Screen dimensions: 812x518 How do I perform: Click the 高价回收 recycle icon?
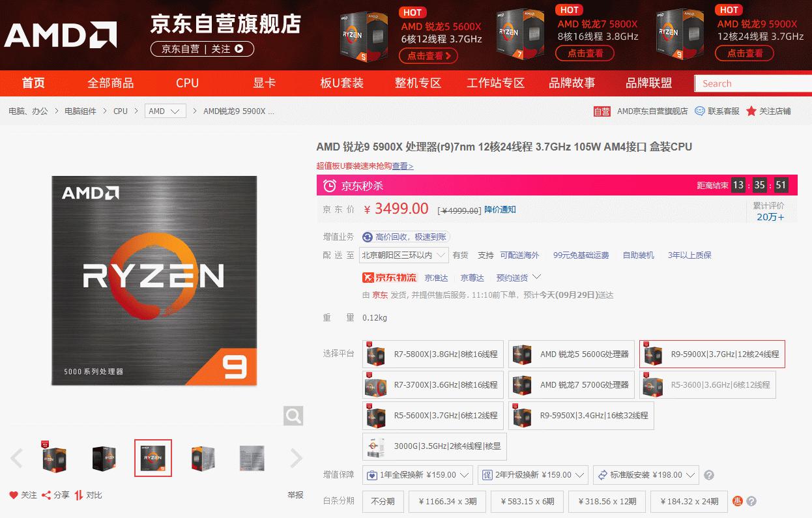click(x=368, y=237)
